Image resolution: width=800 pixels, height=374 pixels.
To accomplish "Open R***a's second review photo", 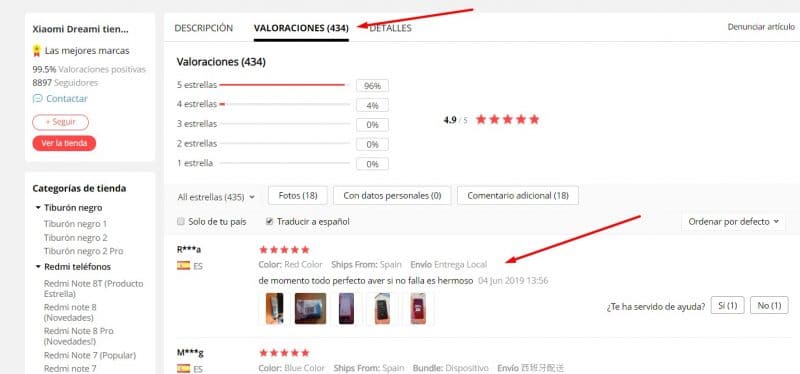I will click(x=310, y=309).
